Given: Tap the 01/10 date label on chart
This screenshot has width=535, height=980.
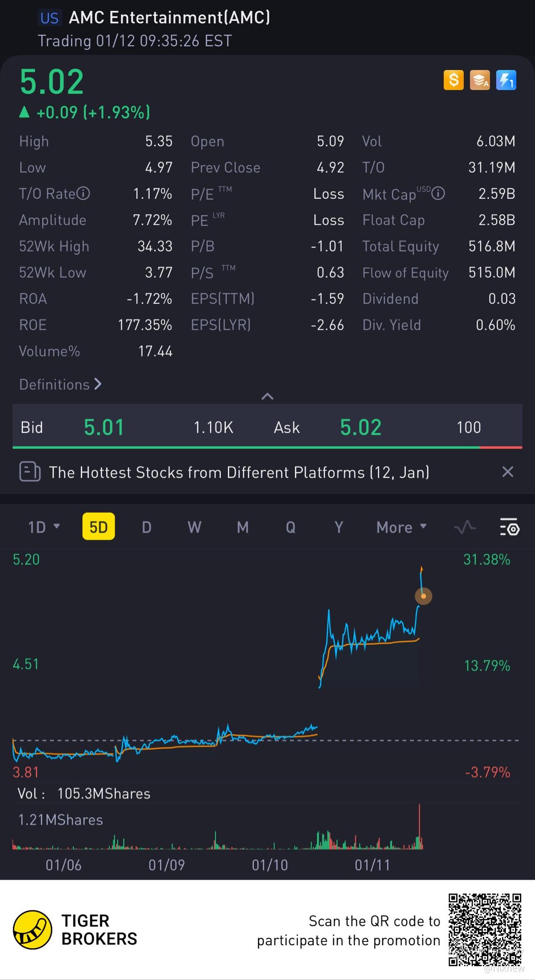Looking at the screenshot, I should click(x=270, y=864).
